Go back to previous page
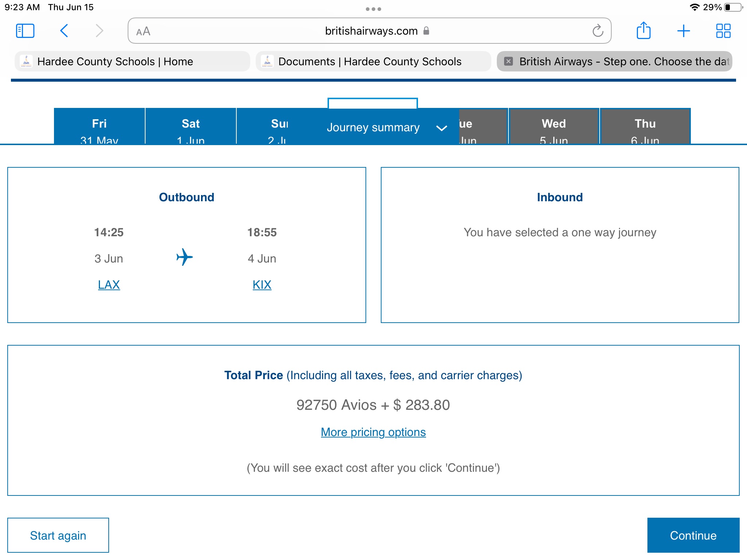The height and width of the screenshot is (560, 747). pyautogui.click(x=64, y=31)
